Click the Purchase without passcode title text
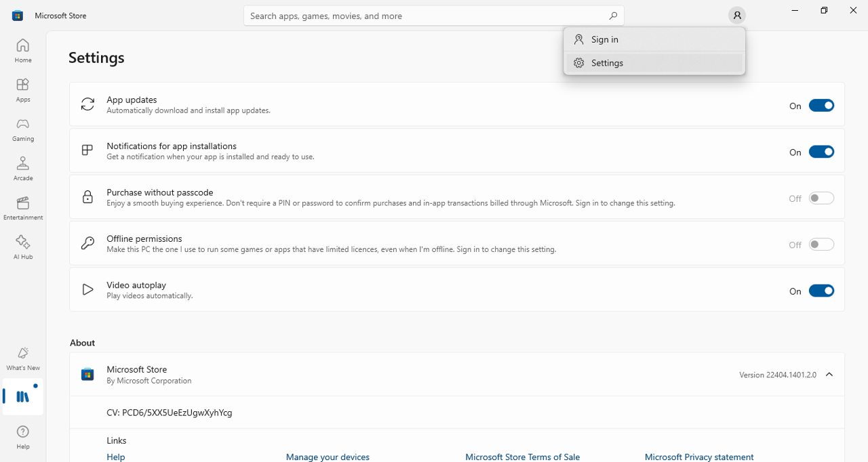The width and height of the screenshot is (868, 462). (160, 192)
